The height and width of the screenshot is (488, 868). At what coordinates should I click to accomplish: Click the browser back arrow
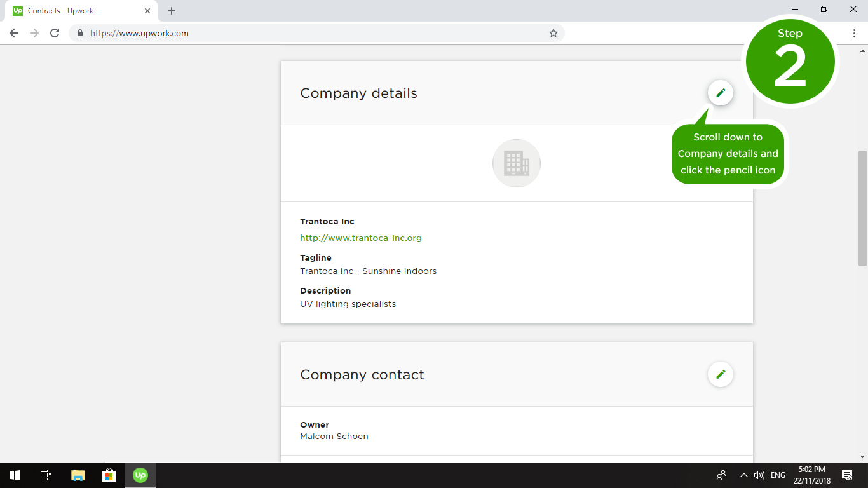pos(14,33)
